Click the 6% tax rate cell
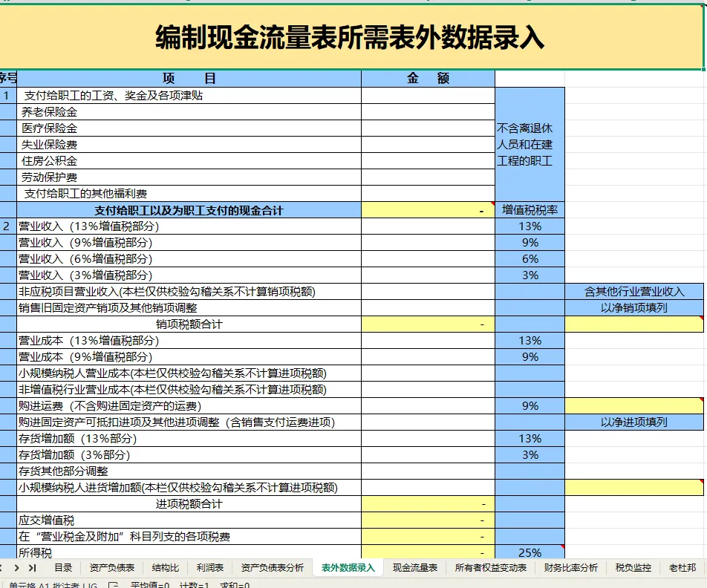The width and height of the screenshot is (707, 588). (530, 259)
